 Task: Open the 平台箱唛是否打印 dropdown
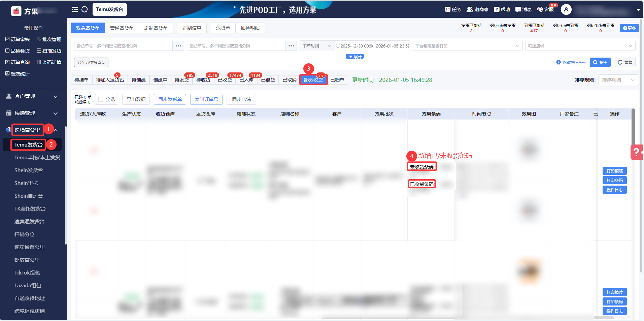pos(467,46)
